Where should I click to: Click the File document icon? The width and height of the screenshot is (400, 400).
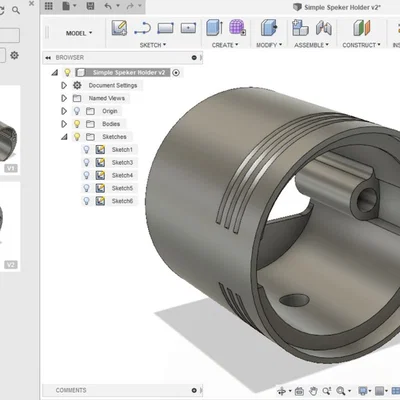click(x=66, y=6)
